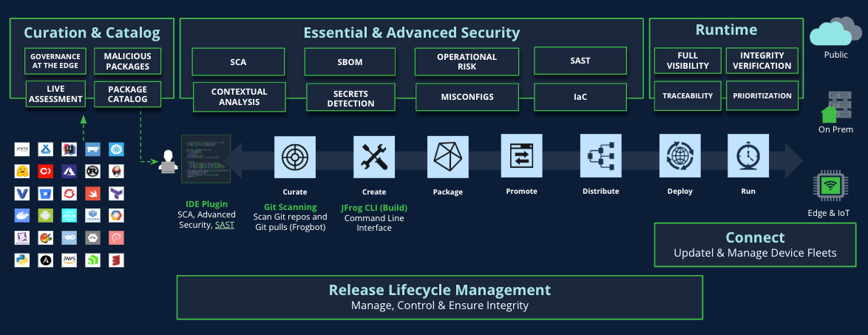Screen dimensions: 868x335
Task: Click the red Scala logo
Action: point(116,260)
